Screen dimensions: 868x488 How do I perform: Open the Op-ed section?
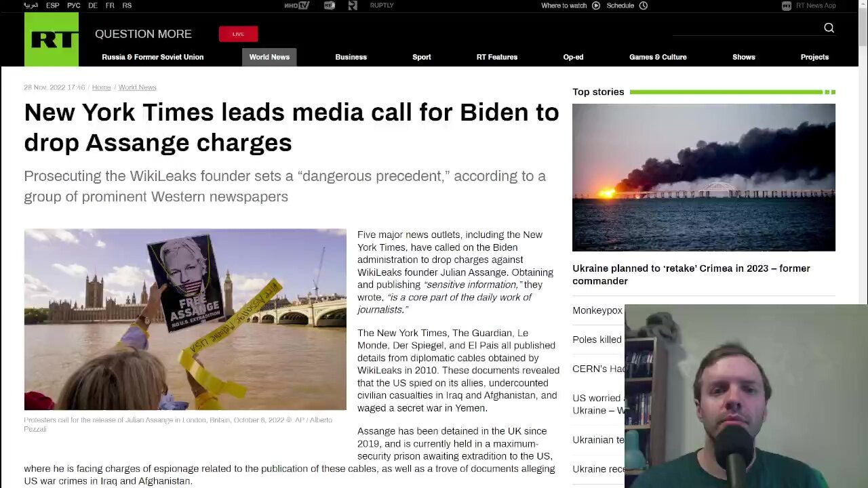pyautogui.click(x=573, y=57)
